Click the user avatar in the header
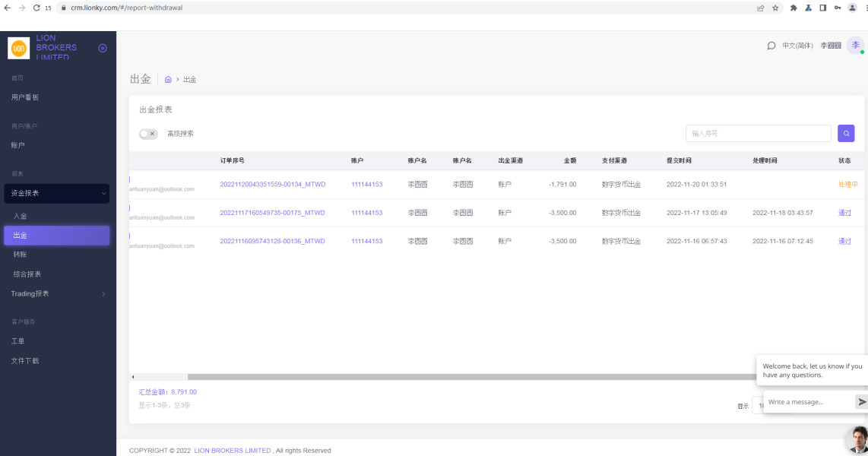 [855, 46]
